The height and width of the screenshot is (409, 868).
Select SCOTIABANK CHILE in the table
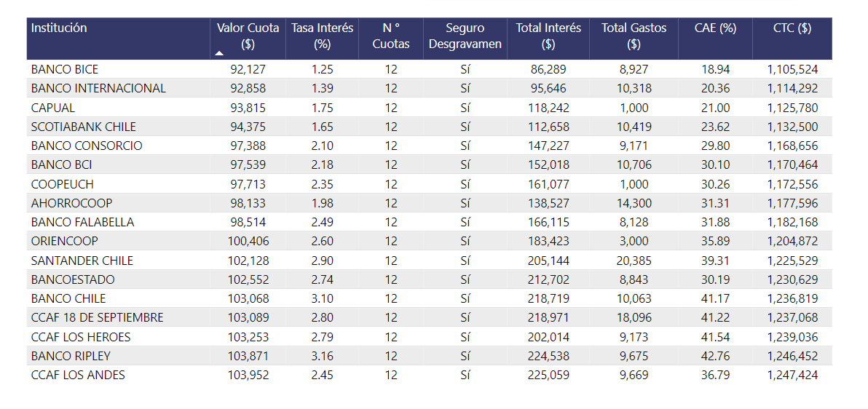(84, 127)
